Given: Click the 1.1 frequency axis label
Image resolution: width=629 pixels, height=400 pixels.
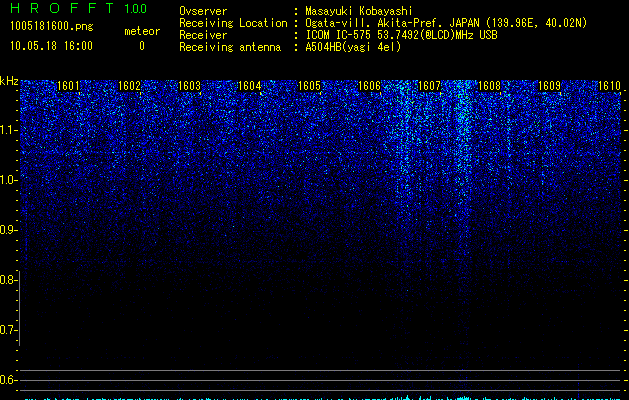Looking at the screenshot, I should (x=8, y=130).
